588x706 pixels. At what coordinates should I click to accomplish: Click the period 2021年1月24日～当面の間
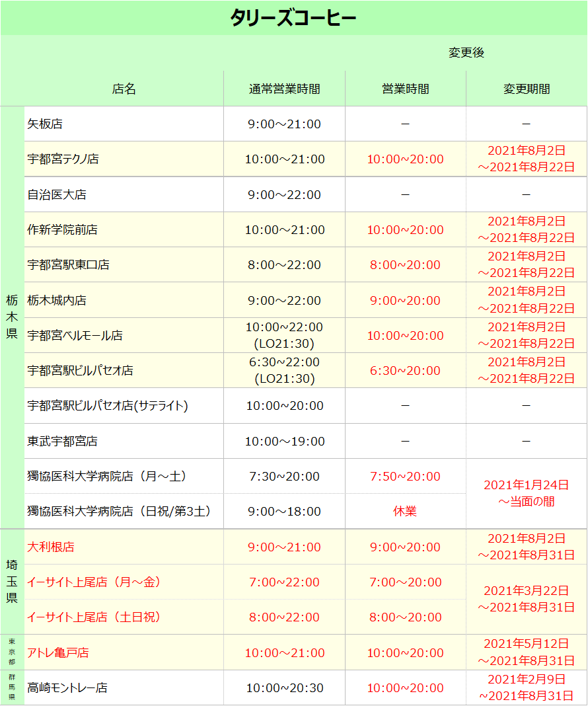[527, 494]
